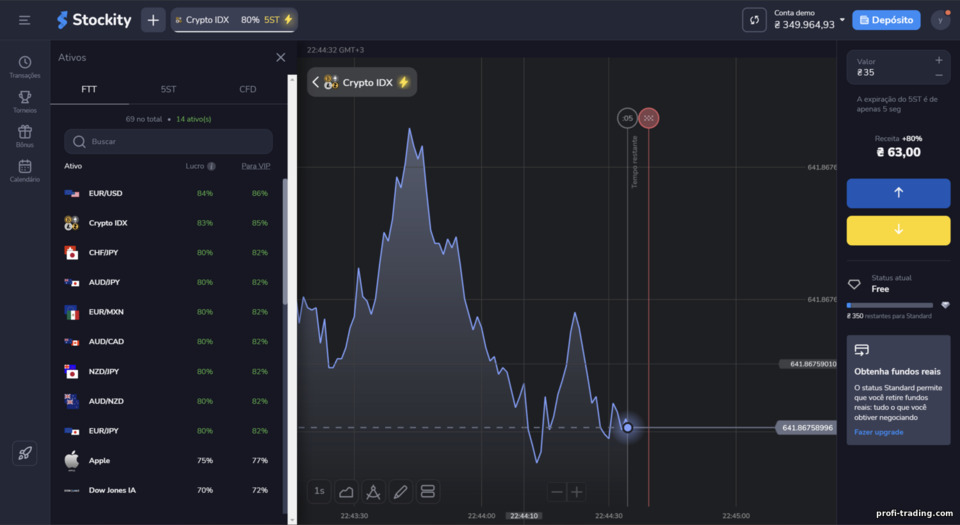The height and width of the screenshot is (525, 960).
Task: Select the drawing pencil tool
Action: [x=400, y=491]
